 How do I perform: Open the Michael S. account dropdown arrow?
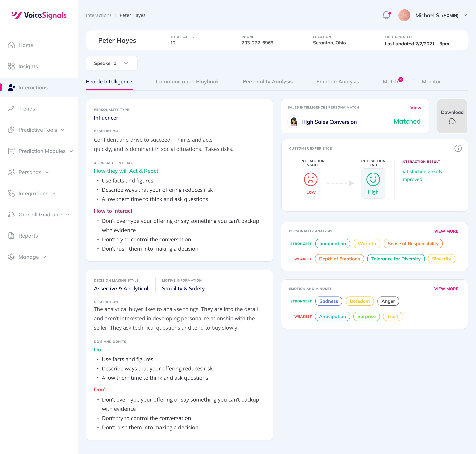pyautogui.click(x=465, y=15)
